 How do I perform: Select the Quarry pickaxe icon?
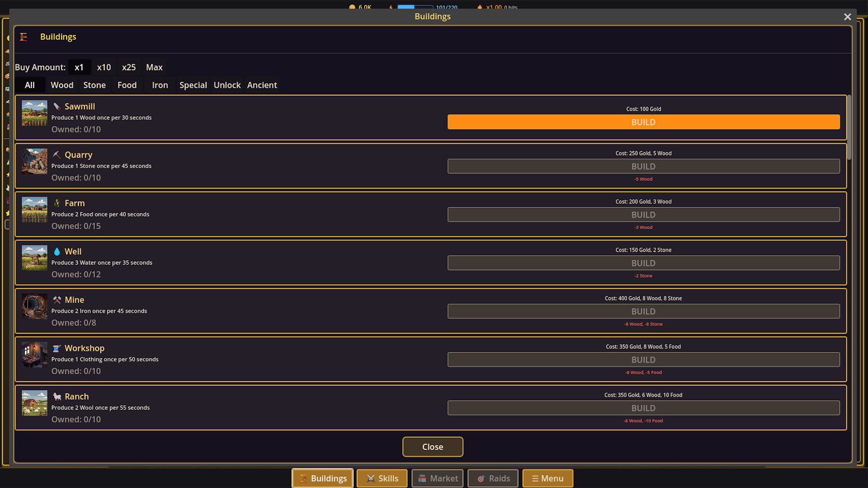(57, 155)
